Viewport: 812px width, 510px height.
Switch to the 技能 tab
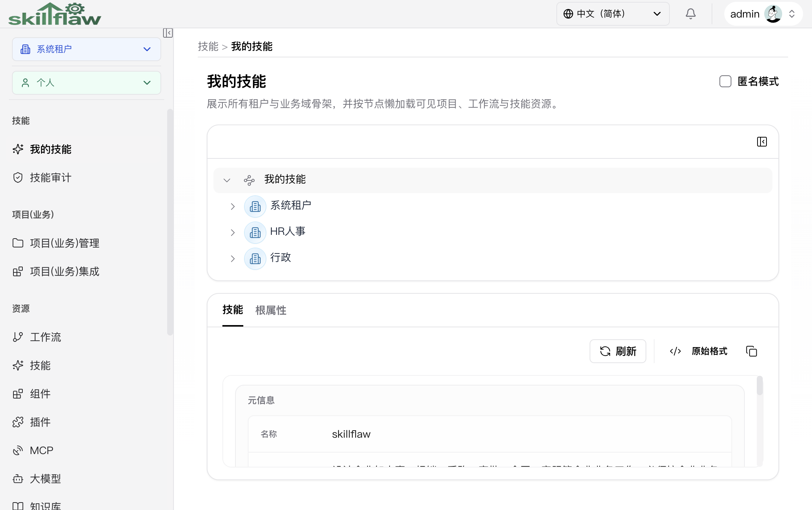click(x=232, y=310)
